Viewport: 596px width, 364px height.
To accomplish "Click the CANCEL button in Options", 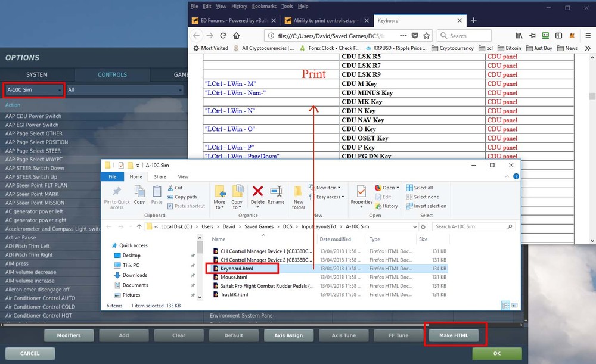I will point(30,353).
